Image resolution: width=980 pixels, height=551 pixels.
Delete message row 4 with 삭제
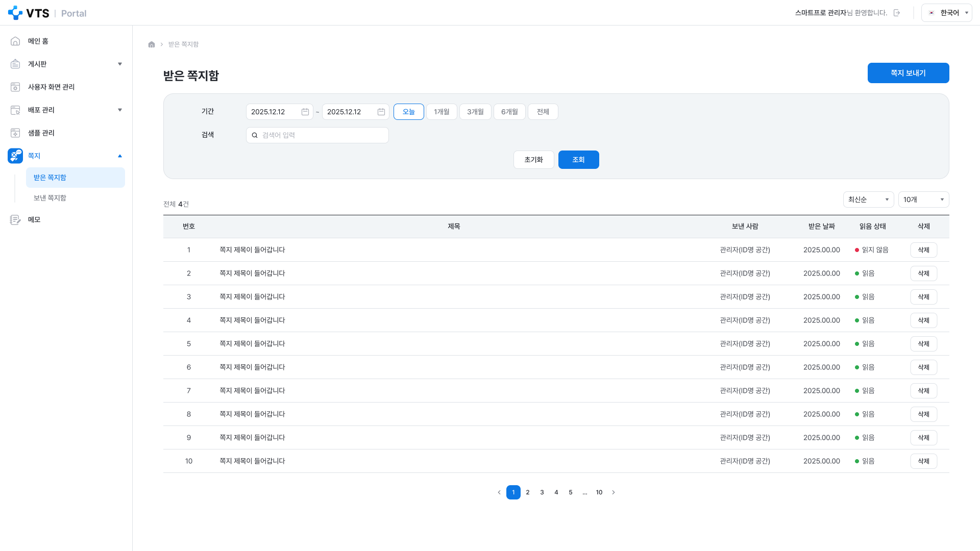point(924,320)
